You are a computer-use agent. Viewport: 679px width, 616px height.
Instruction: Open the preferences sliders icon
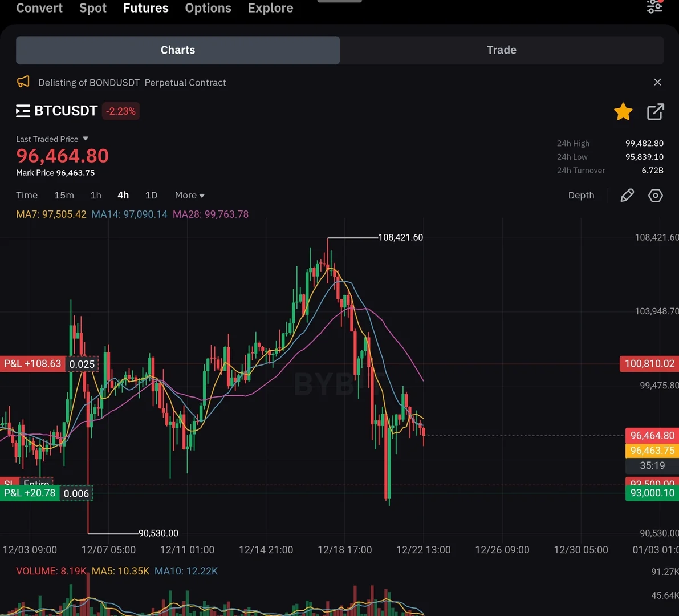tap(654, 6)
